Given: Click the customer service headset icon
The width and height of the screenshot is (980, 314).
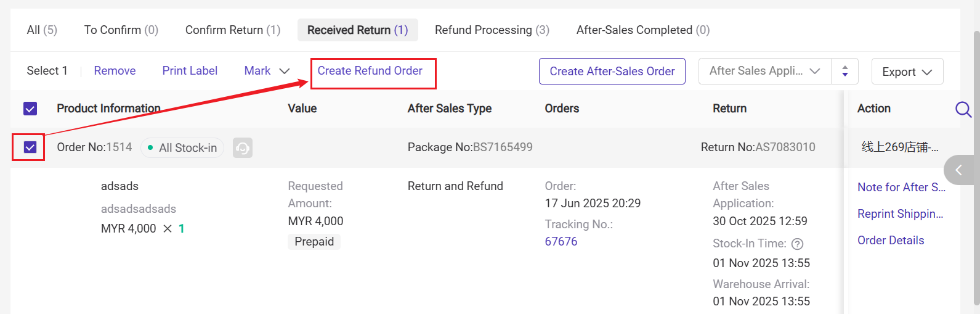Looking at the screenshot, I should [x=243, y=148].
